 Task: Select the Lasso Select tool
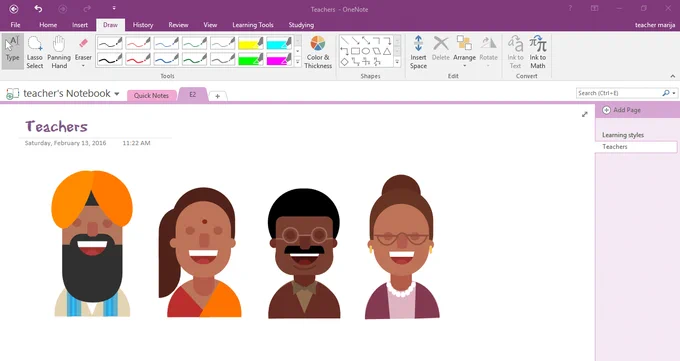pyautogui.click(x=35, y=52)
